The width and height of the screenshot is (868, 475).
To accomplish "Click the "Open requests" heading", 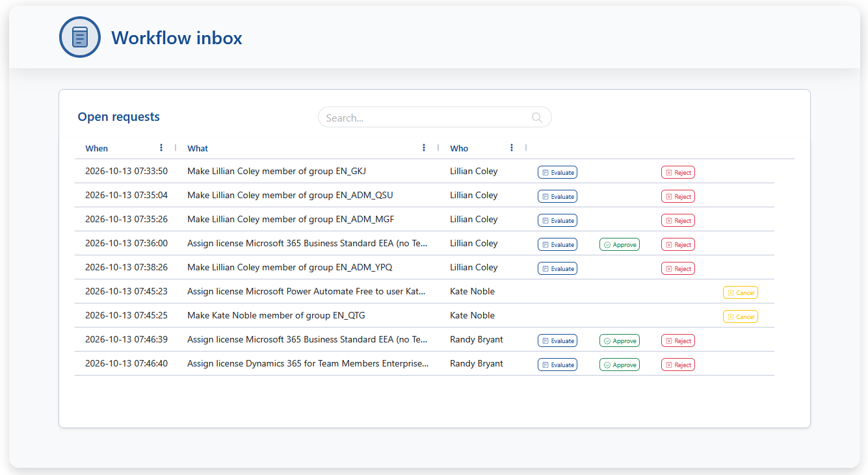I will (x=118, y=117).
